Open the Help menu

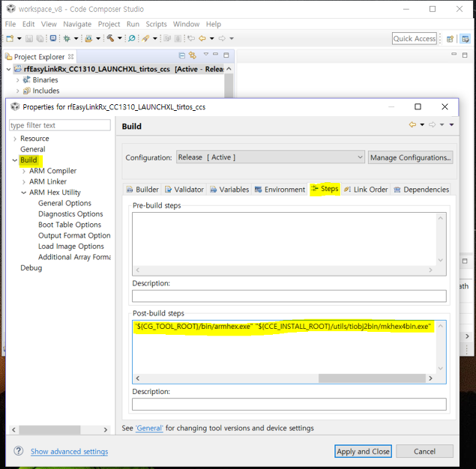tap(214, 24)
